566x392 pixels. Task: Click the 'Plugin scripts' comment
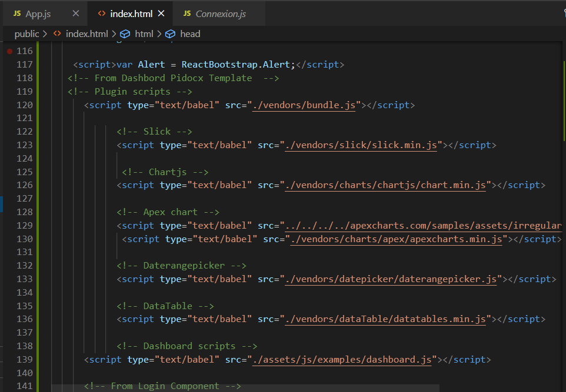pos(130,92)
